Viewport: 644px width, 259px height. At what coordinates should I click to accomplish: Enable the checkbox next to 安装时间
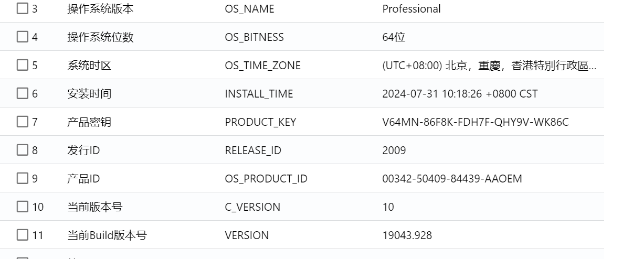(22, 93)
